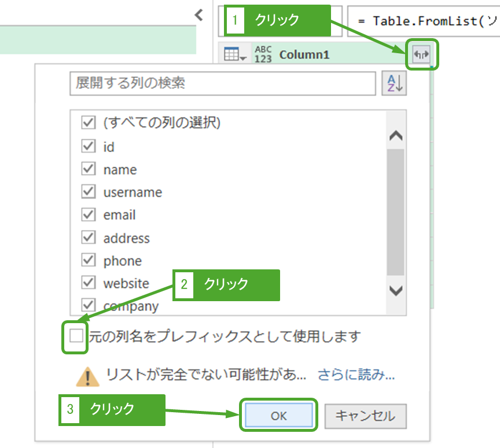Uncheck the email column checkbox
This screenshot has width=500, height=448.
(89, 214)
